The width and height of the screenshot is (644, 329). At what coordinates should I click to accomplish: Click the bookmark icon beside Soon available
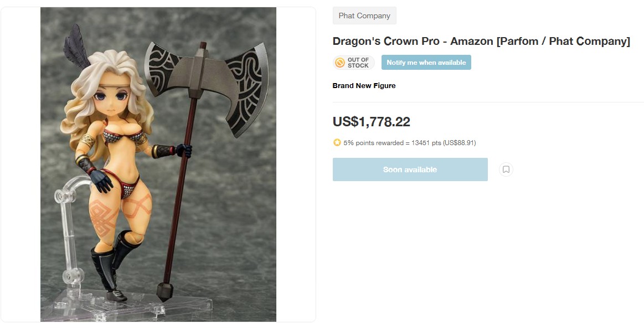[506, 169]
